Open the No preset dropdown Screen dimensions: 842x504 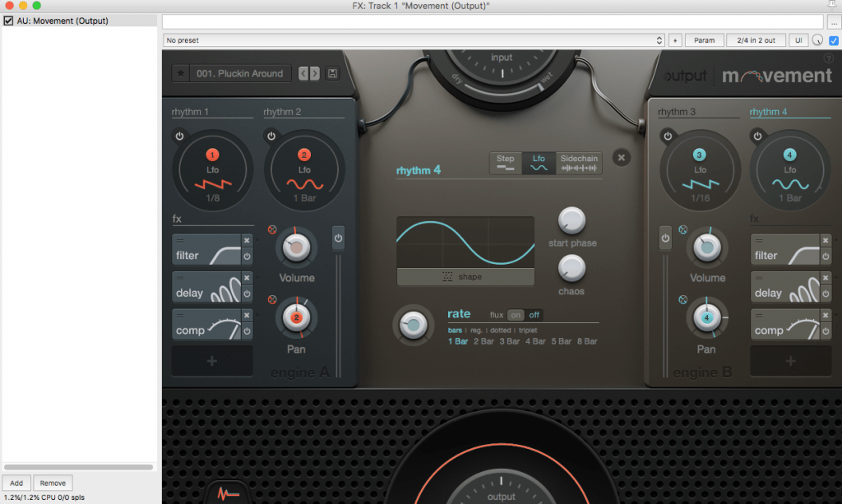[414, 40]
